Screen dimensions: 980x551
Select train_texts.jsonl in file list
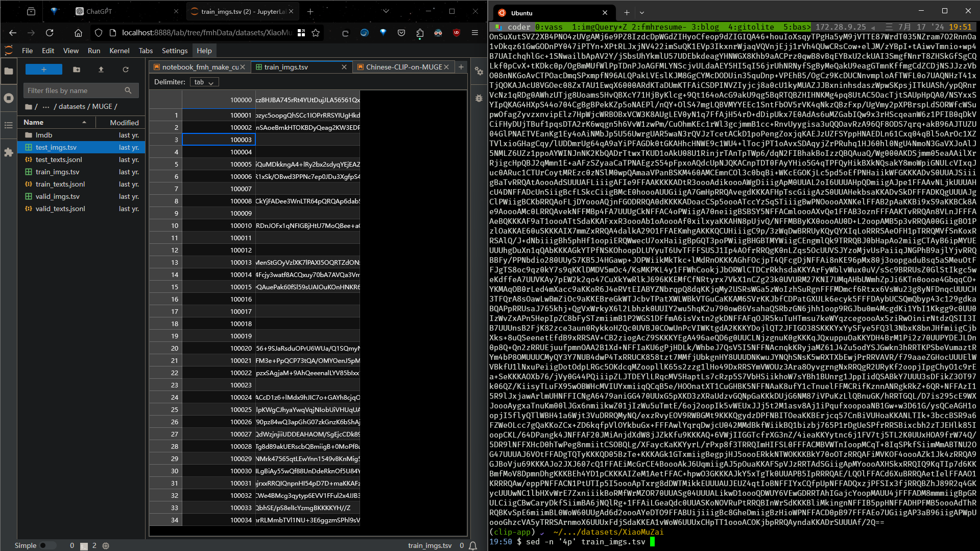point(82,184)
